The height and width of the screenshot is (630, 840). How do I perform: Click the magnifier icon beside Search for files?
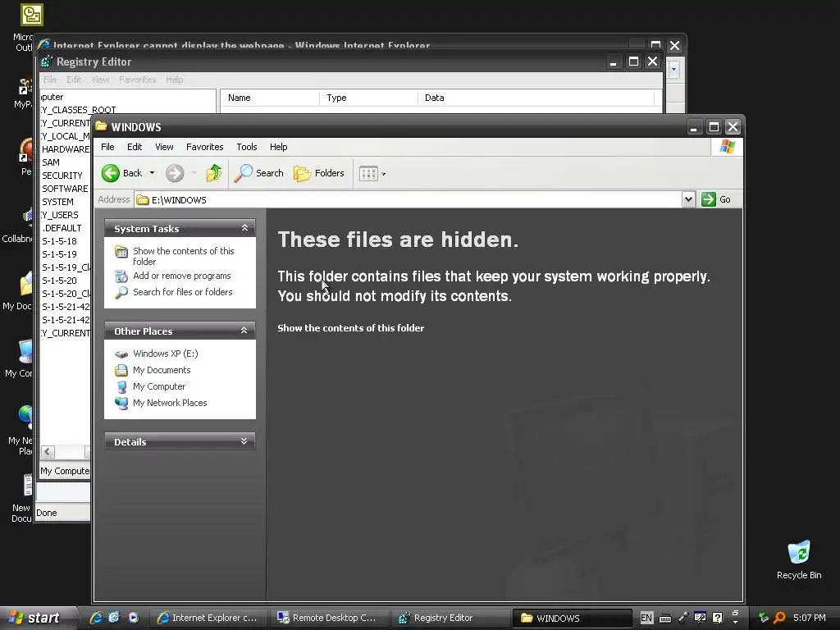121,293
